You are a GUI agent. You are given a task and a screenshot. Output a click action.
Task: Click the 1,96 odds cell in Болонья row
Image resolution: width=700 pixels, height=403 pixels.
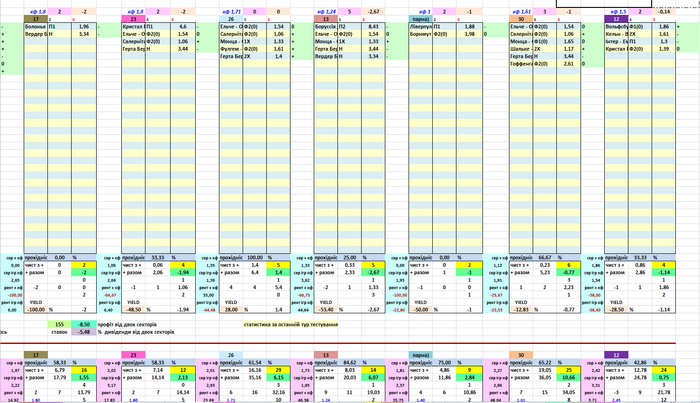[x=84, y=26]
